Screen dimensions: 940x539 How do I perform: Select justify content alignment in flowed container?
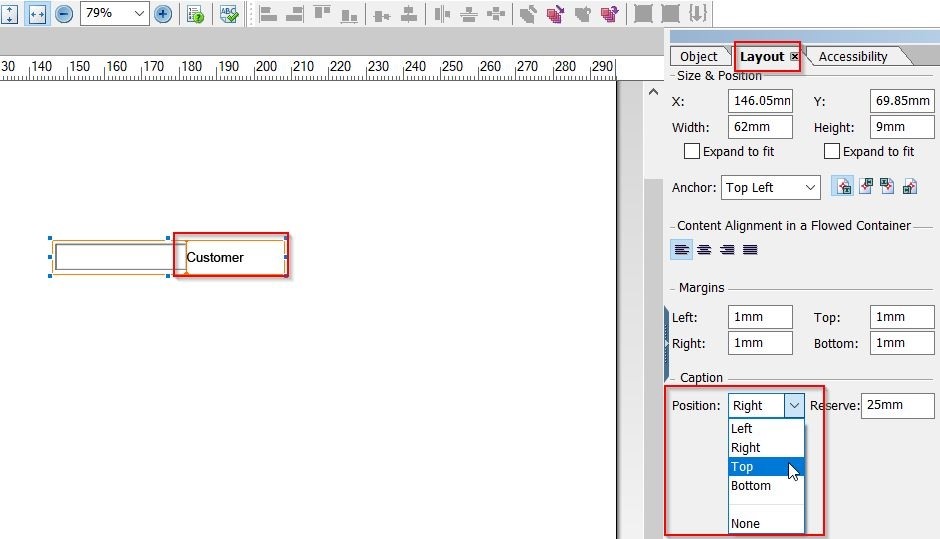[x=750, y=249]
